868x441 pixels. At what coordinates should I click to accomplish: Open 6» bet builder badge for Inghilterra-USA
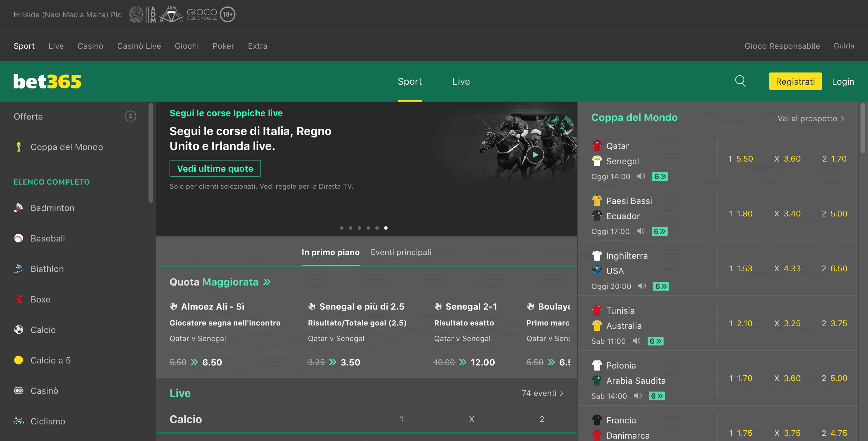[660, 286]
